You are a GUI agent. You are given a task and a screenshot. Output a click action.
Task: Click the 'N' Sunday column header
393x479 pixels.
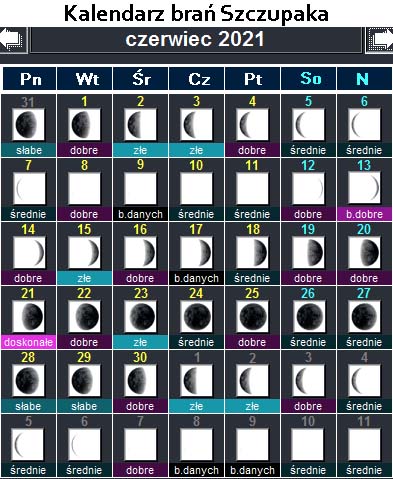[x=364, y=79]
